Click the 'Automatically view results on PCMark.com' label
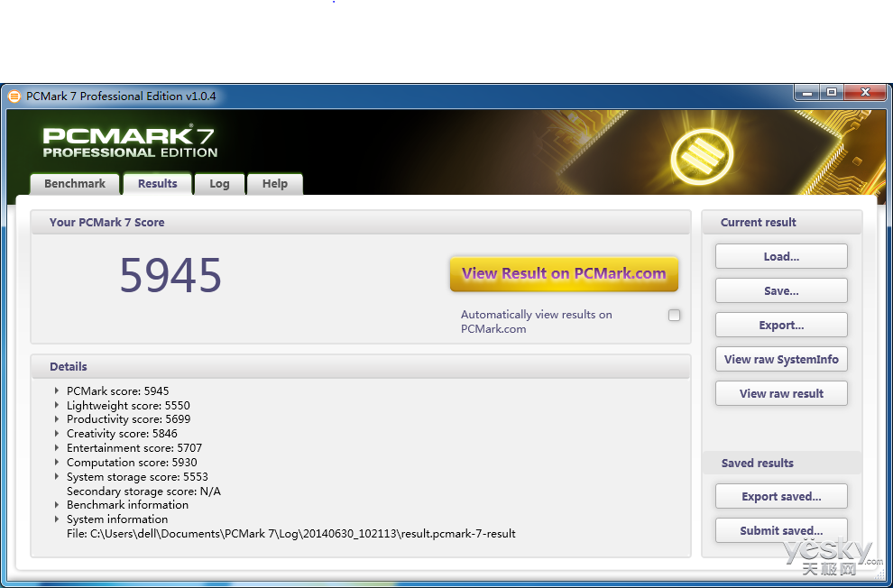Viewport: 893px width, 588px height. point(537,322)
